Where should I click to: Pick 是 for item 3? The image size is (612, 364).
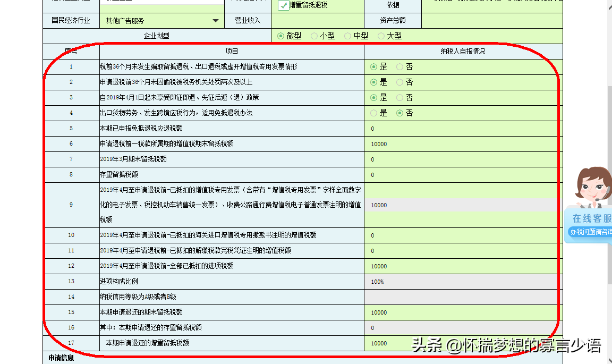coord(374,98)
